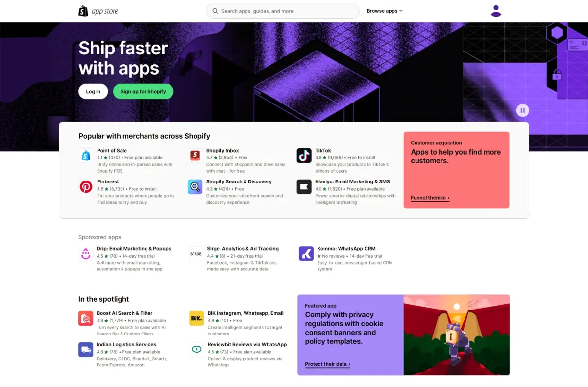Open the Sirge app icon

click(x=196, y=254)
